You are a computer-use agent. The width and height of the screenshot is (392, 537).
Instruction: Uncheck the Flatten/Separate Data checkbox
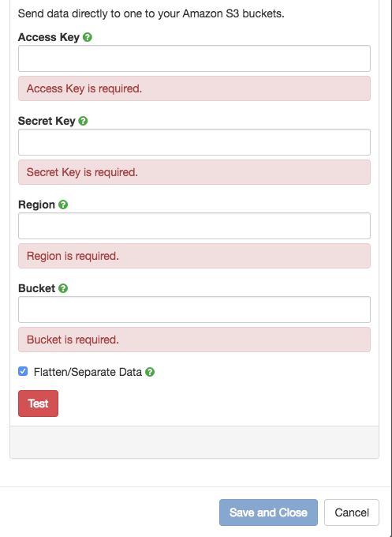23,371
